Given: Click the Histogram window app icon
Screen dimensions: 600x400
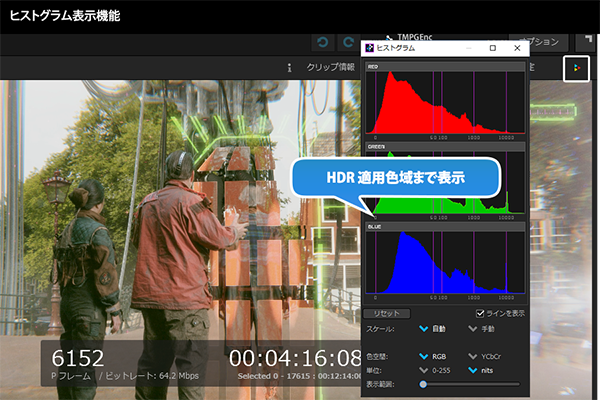Looking at the screenshot, I should click(x=369, y=48).
